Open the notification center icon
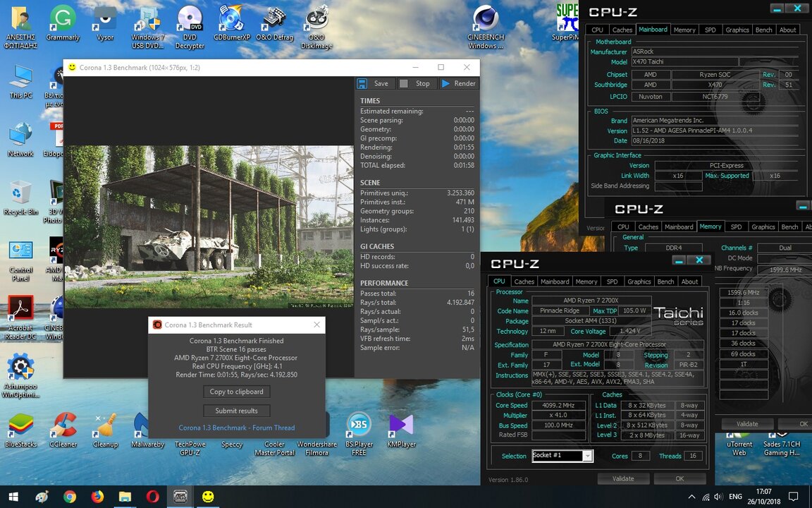The image size is (812, 508). point(793,497)
